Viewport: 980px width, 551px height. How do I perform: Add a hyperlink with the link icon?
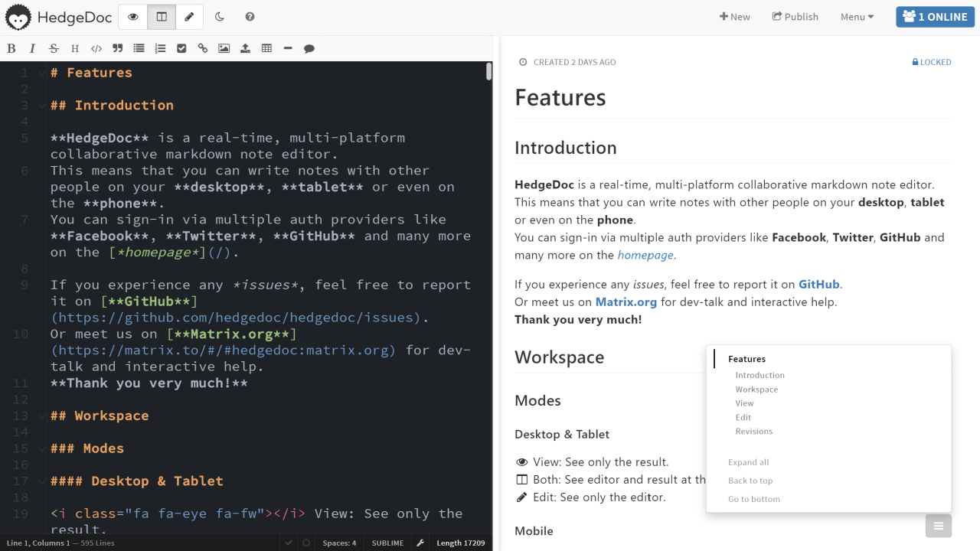coord(202,47)
